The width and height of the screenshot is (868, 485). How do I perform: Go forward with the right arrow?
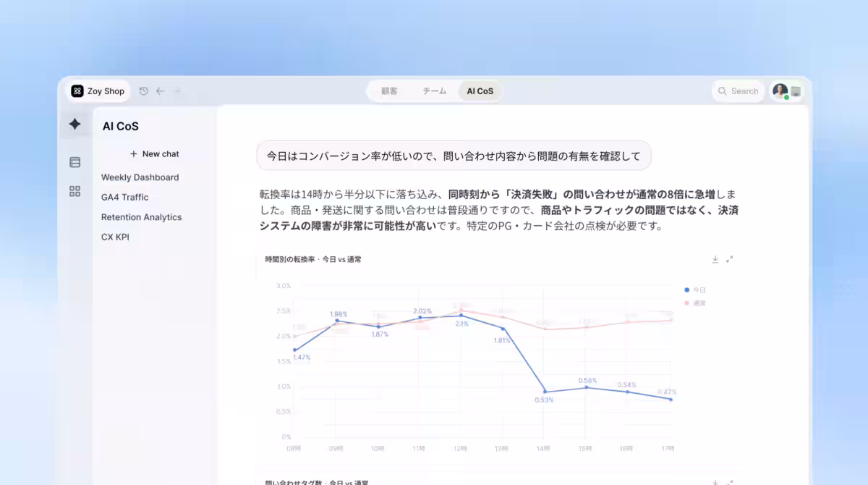[x=177, y=91]
